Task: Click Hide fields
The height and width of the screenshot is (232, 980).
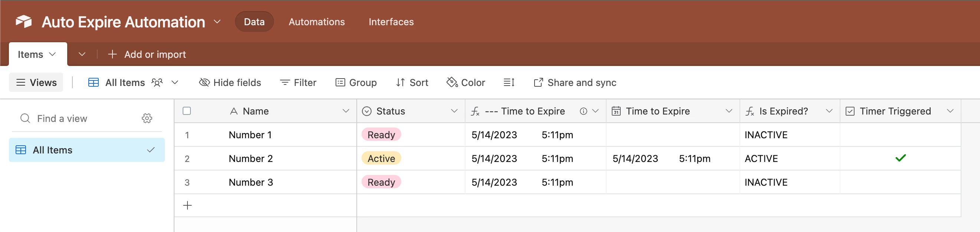Action: click(230, 82)
